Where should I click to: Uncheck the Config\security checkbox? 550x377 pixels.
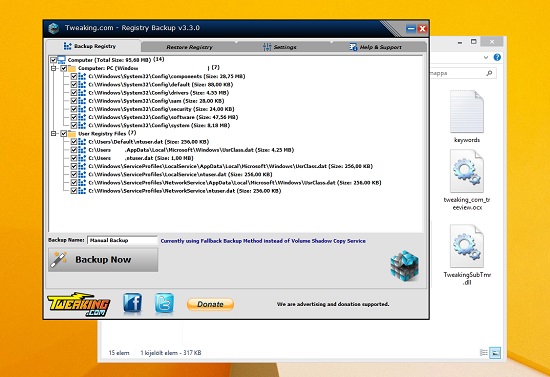tap(74, 109)
